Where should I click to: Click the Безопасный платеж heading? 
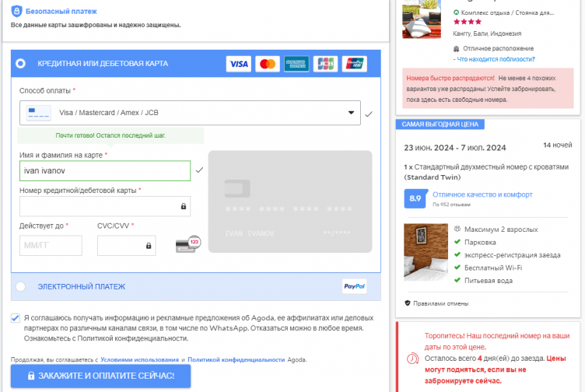[x=61, y=11]
